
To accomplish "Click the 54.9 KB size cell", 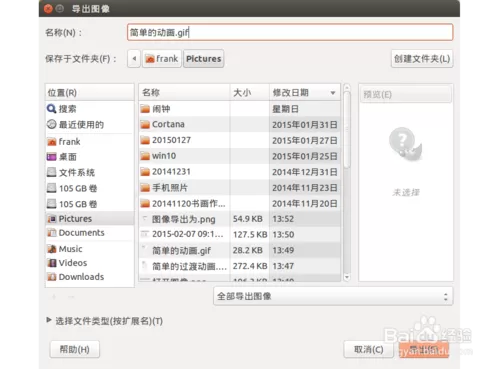I will [248, 219].
